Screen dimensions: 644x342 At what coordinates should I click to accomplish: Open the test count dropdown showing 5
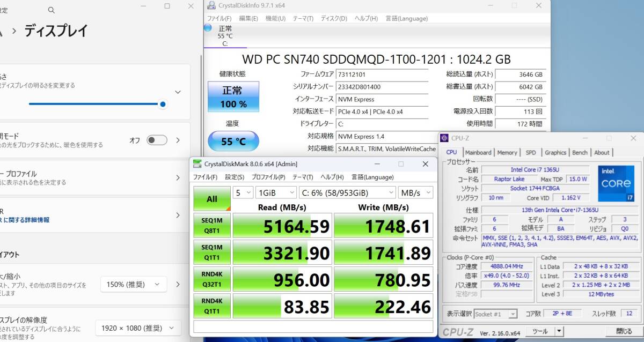point(243,192)
